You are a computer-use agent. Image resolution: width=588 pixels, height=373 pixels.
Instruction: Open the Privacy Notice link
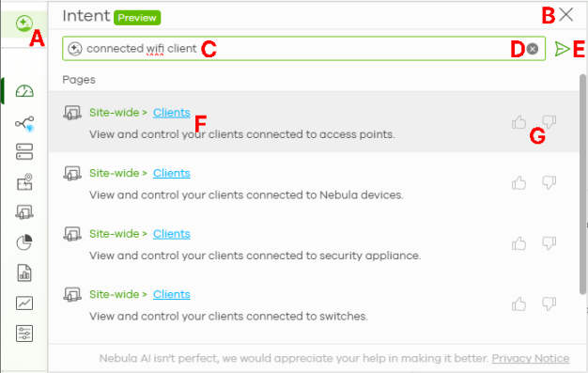click(531, 358)
